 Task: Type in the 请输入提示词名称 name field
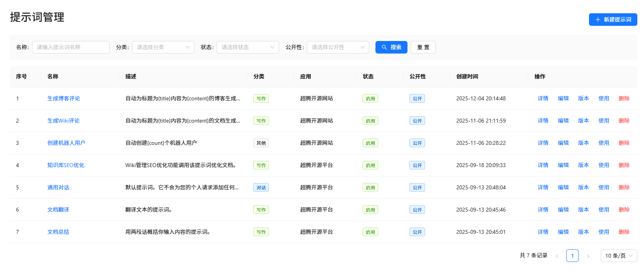tap(71, 47)
